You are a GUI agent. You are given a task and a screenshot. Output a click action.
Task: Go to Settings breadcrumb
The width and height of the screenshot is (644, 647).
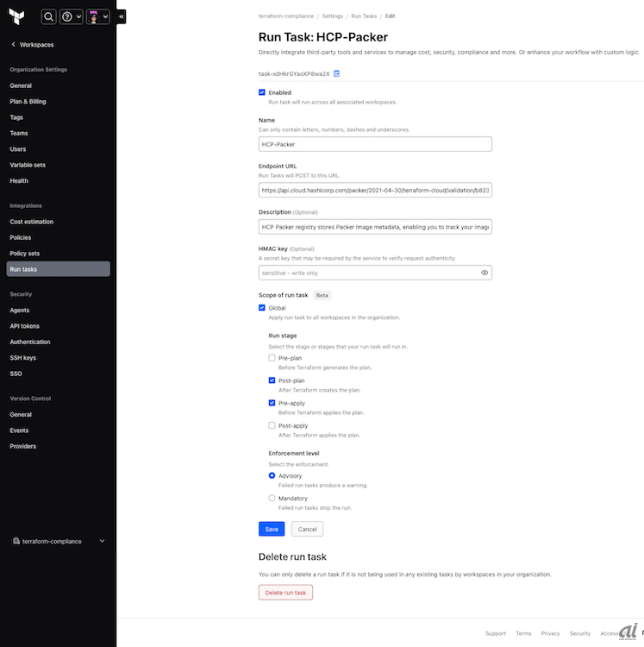[332, 16]
